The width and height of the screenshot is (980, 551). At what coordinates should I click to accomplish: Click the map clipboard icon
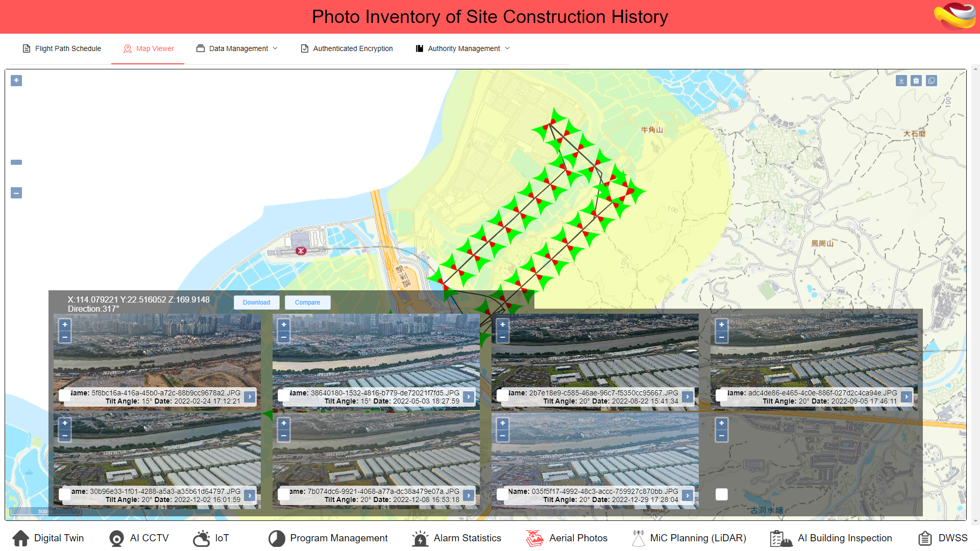coord(916,81)
